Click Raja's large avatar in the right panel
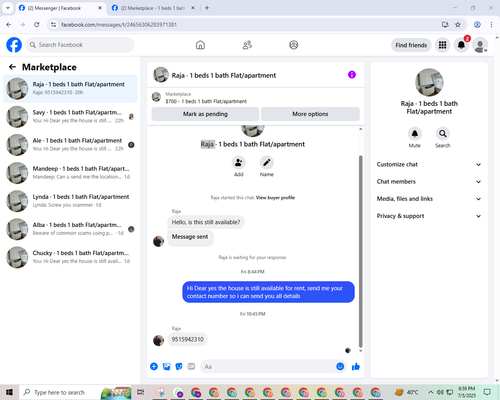 click(429, 82)
